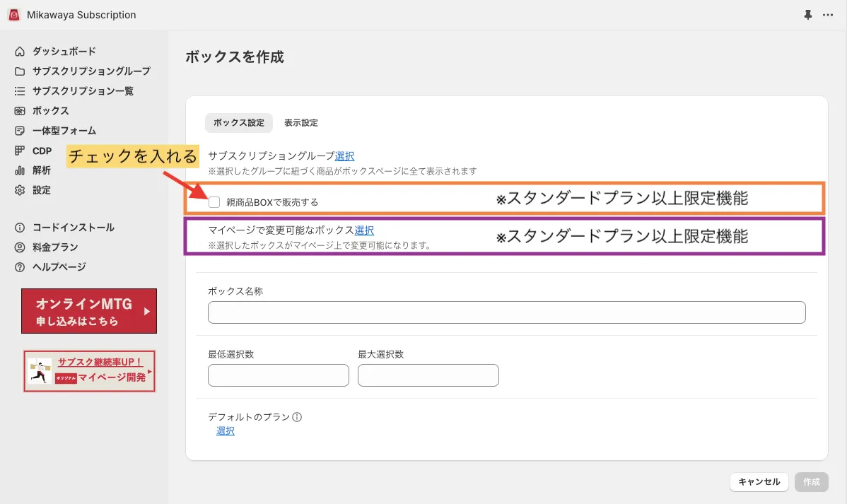Click the subscription list icon
847x504 pixels.
20,91
